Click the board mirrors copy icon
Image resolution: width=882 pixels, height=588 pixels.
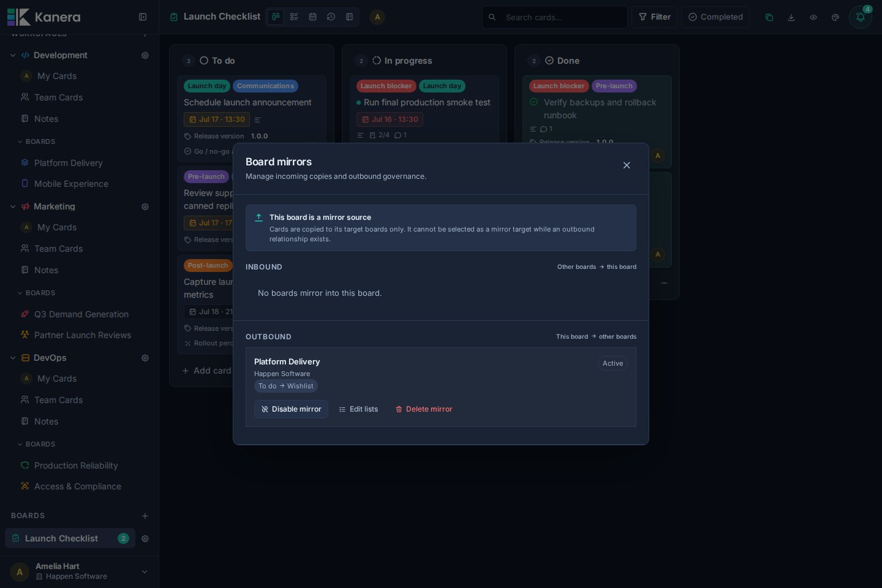(769, 17)
